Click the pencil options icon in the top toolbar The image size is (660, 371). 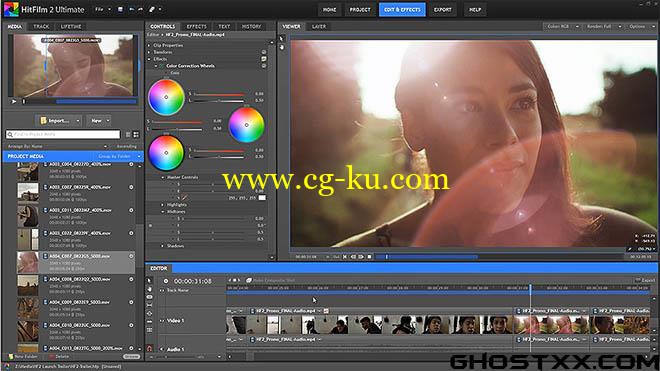pyautogui.click(x=152, y=9)
